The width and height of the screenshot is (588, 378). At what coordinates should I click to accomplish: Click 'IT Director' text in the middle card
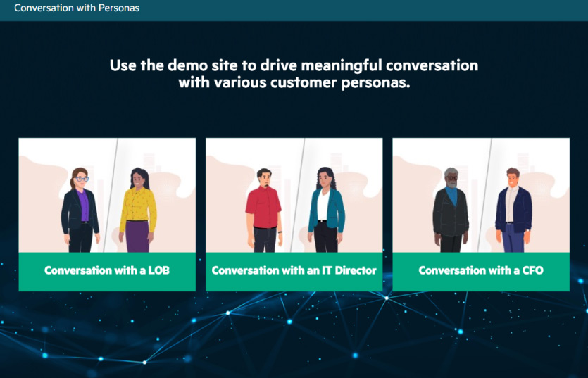pos(349,270)
